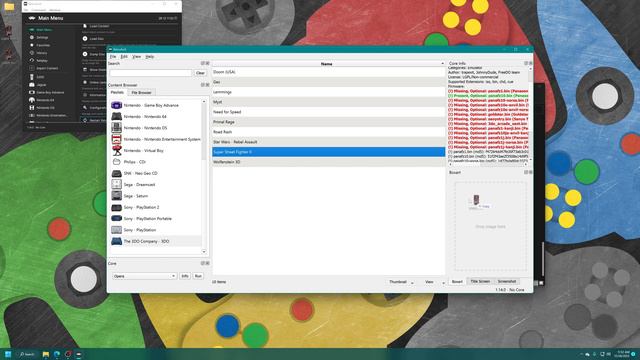
Task: Click the Core Info vertical scrollbar
Action: coord(531,114)
